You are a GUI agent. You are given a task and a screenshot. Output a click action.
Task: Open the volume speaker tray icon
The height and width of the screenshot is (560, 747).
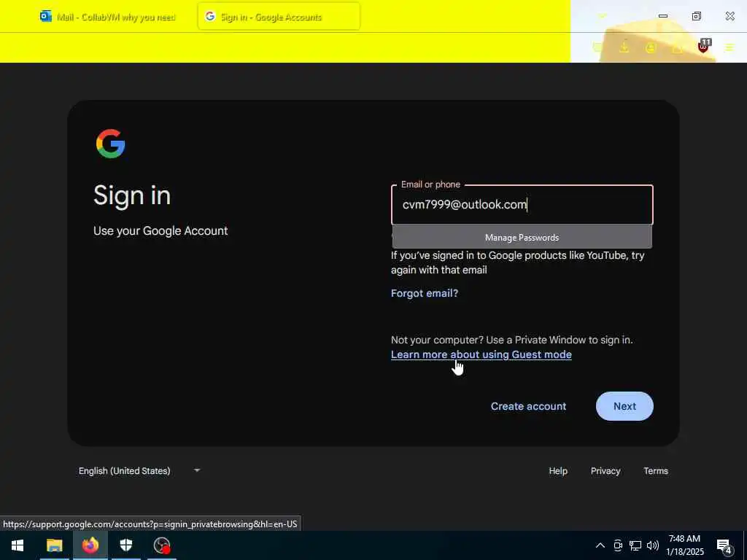(x=653, y=545)
